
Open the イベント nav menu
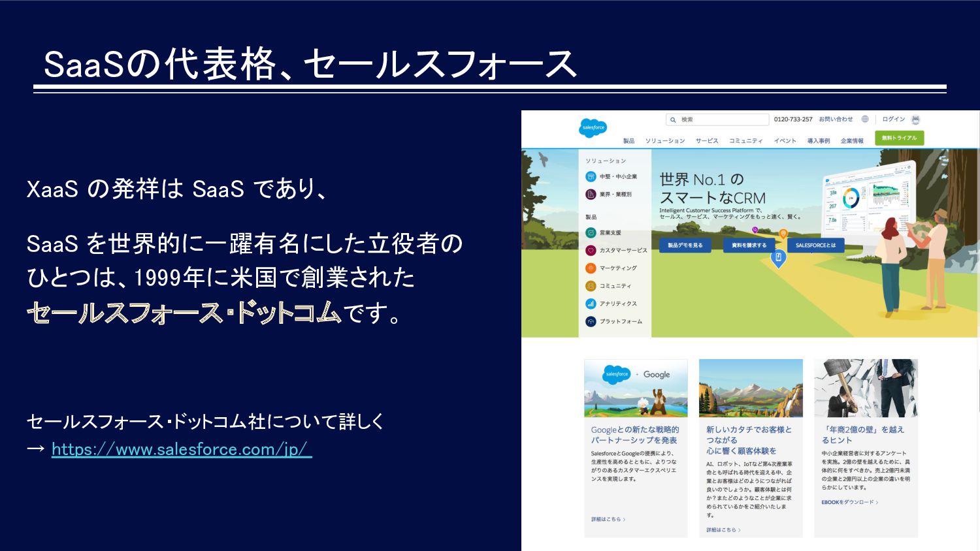point(785,141)
